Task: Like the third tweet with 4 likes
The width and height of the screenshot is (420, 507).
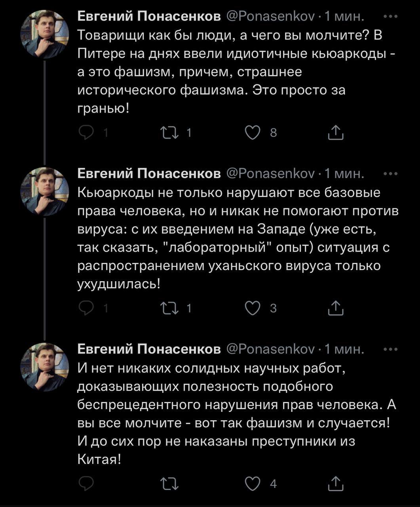Action: pyautogui.click(x=252, y=483)
